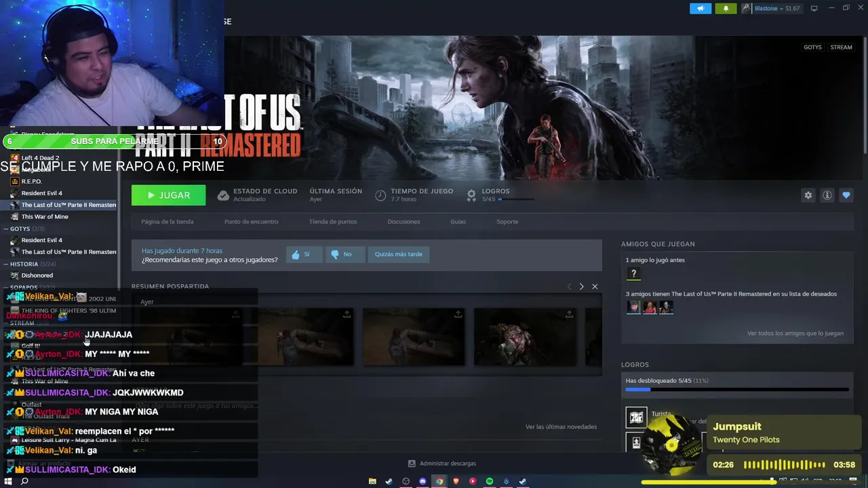
Task: Click the green JUGAR play button
Action: 168,195
